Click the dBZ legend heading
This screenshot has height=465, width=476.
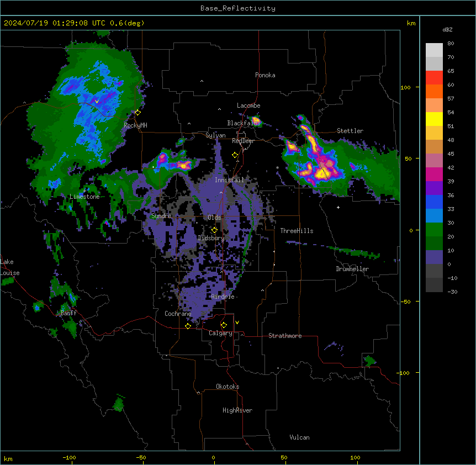[447, 30]
